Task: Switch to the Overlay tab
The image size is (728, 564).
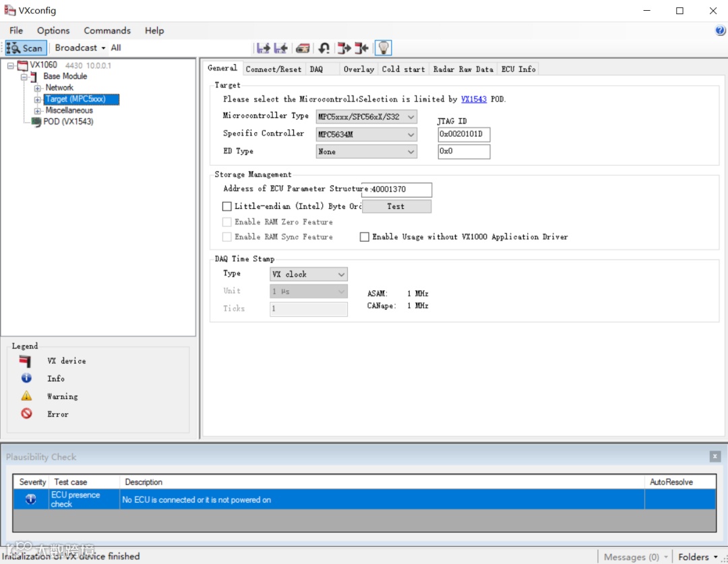Action: [359, 69]
